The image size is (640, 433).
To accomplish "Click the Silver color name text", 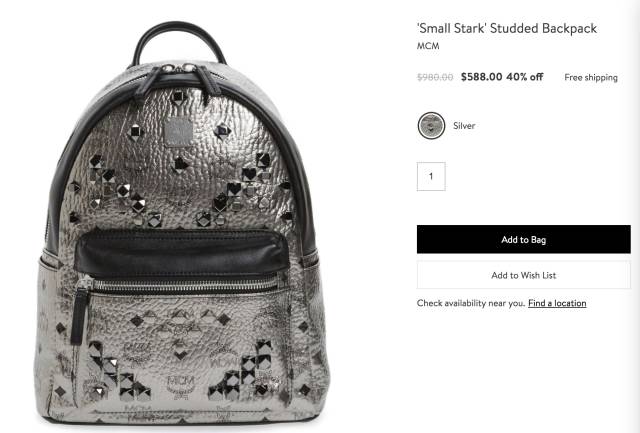I will point(464,126).
